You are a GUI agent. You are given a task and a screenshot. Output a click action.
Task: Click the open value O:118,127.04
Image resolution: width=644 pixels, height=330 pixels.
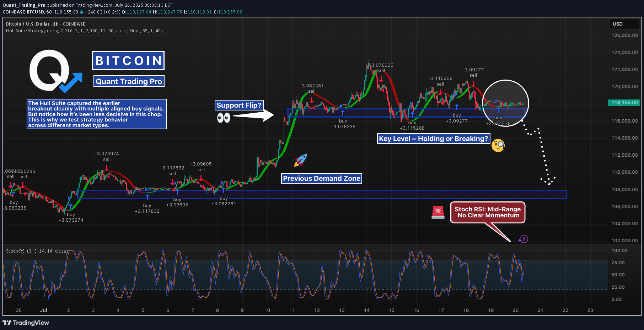click(x=136, y=12)
